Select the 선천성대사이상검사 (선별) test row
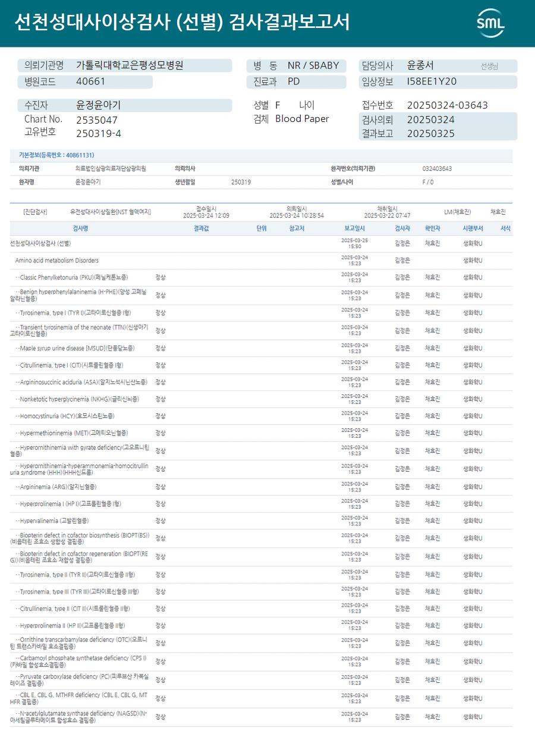 [x=261, y=244]
